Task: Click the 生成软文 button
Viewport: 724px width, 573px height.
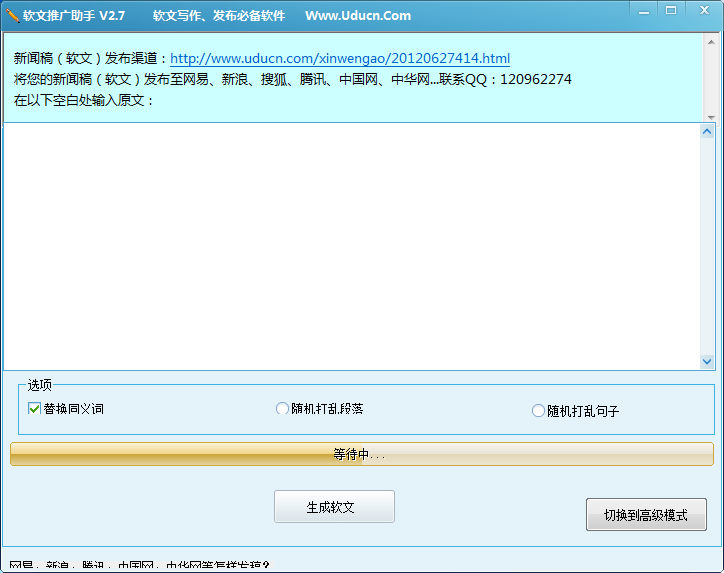Action: tap(334, 507)
